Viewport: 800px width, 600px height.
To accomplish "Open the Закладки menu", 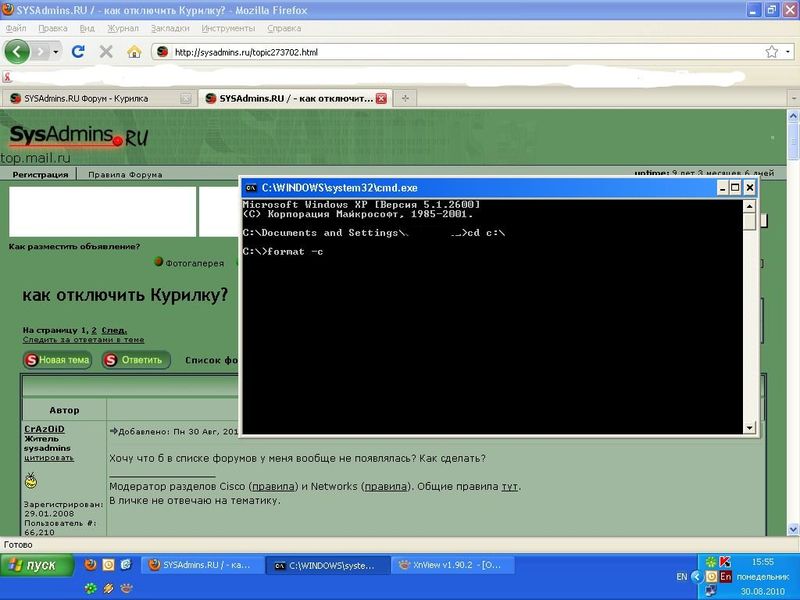I will pos(170,28).
